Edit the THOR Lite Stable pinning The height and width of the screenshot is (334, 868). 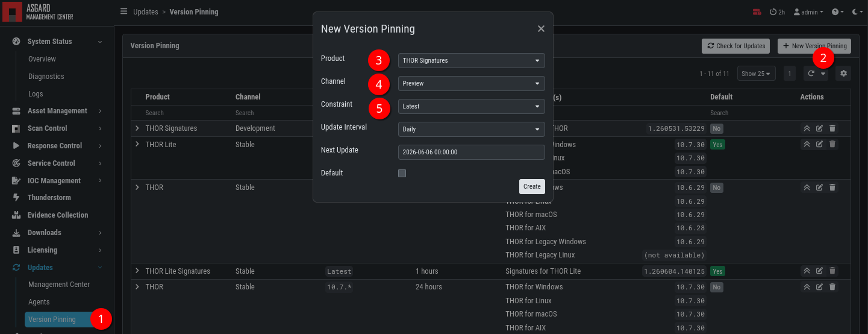[x=819, y=145]
